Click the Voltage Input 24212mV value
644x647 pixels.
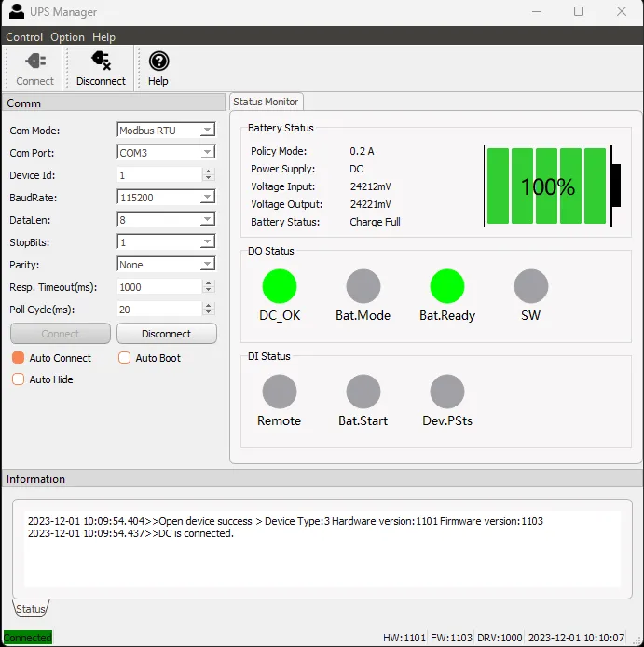click(371, 186)
